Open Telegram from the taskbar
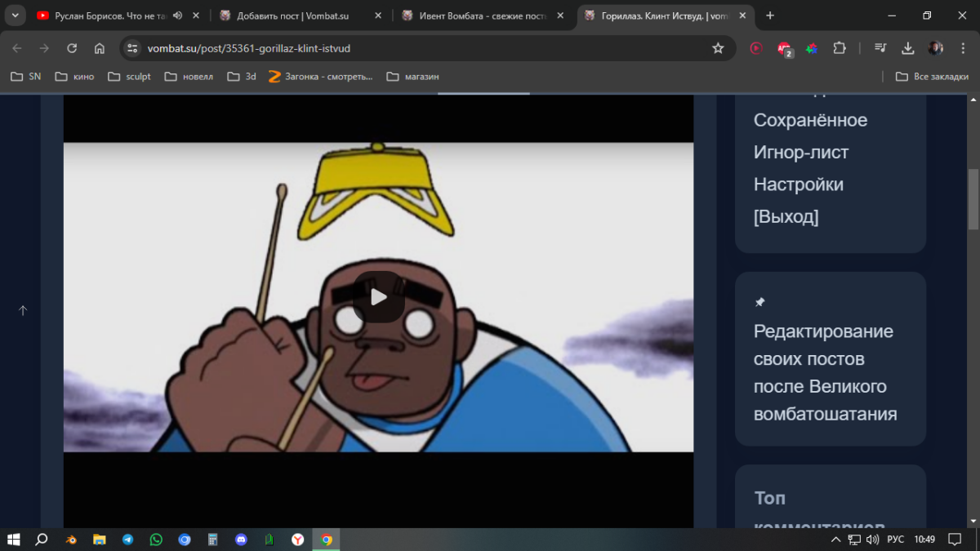The width and height of the screenshot is (980, 551). click(x=128, y=540)
